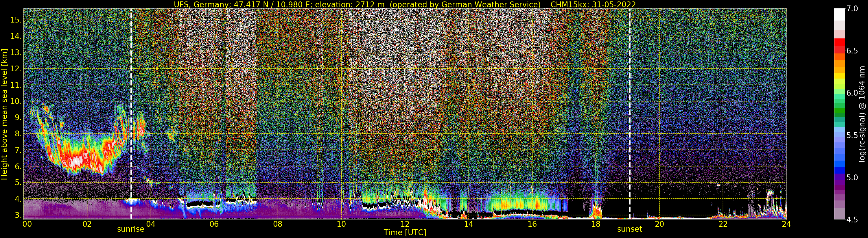Click the 04 hour tick on time axis
868x238 pixels.
coord(151,224)
